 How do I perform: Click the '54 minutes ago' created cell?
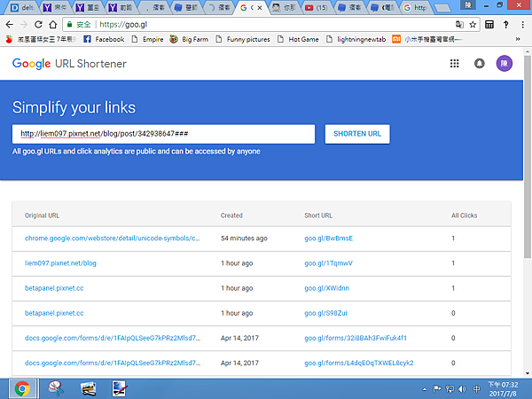coord(244,239)
